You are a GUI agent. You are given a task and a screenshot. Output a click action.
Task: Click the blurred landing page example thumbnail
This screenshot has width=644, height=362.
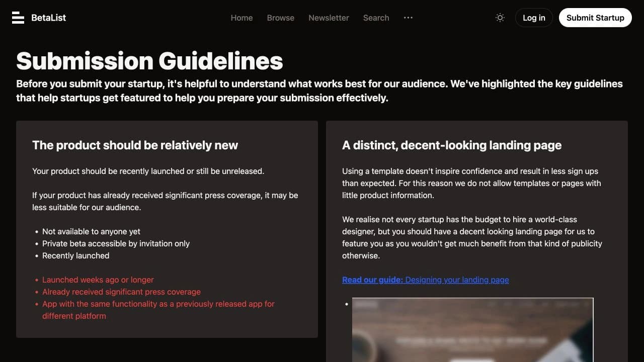[x=473, y=330]
